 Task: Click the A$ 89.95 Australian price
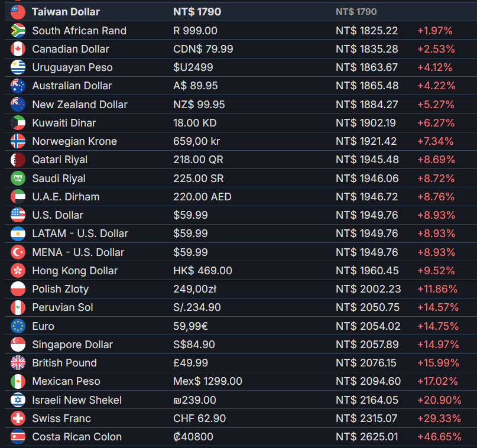click(195, 86)
